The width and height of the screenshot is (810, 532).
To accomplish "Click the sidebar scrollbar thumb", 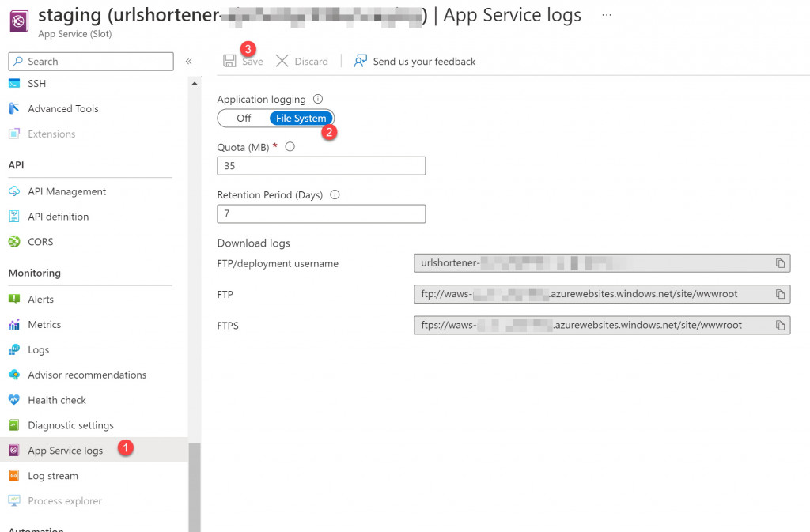I will (x=195, y=487).
